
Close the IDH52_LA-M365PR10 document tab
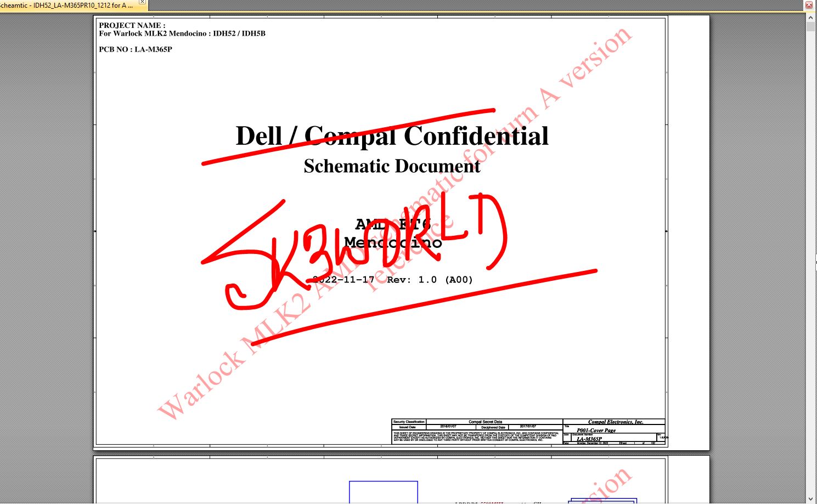142,2
